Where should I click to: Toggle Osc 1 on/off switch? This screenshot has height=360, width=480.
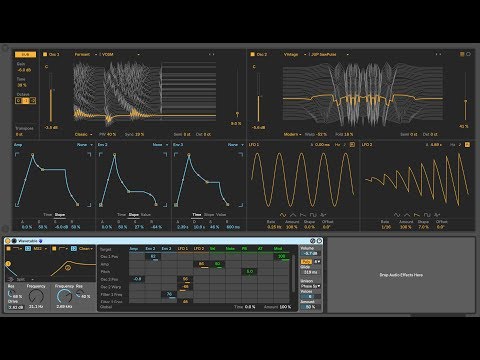[45, 54]
